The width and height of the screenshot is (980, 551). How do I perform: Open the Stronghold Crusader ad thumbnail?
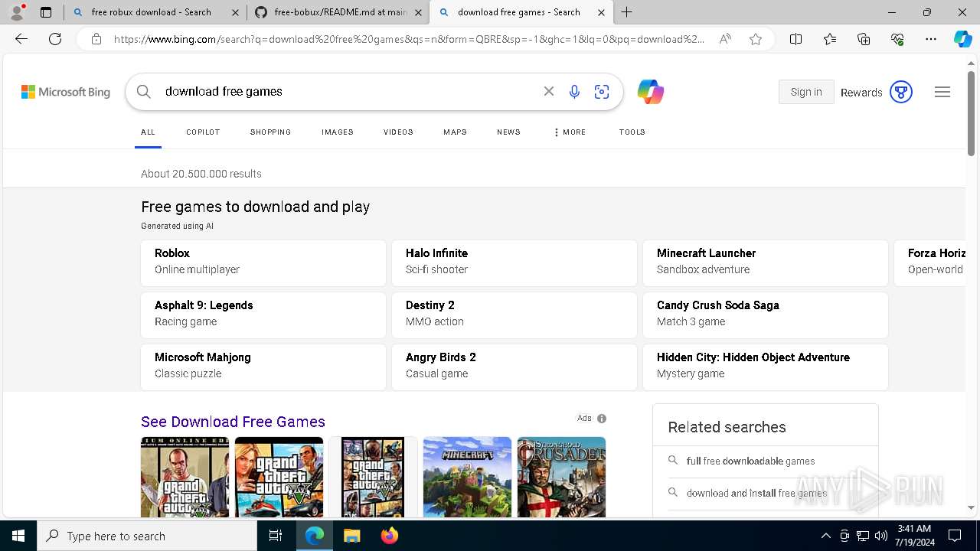[x=561, y=477]
